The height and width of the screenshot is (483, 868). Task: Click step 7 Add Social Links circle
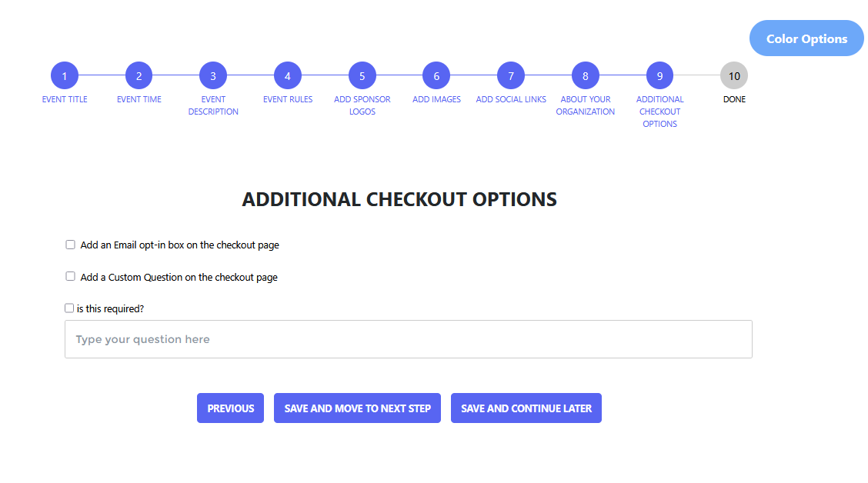click(x=511, y=76)
